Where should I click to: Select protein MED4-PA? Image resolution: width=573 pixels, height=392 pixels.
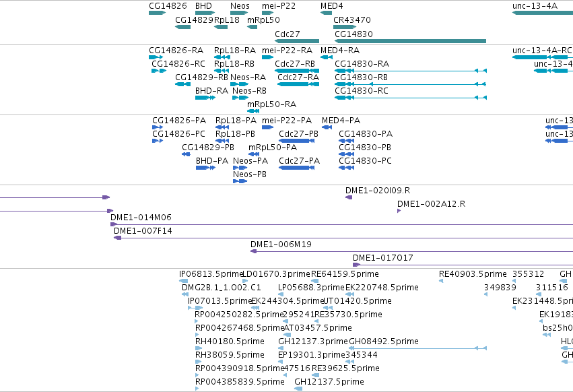327,127
